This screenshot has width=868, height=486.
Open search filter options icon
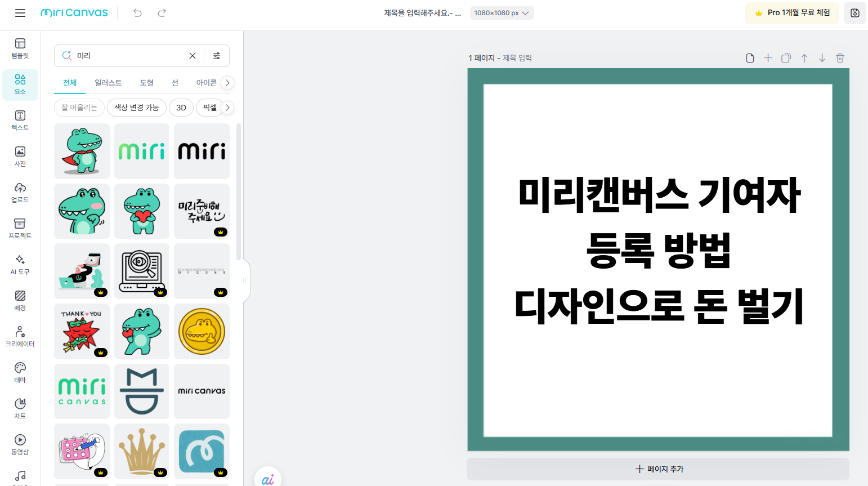217,56
